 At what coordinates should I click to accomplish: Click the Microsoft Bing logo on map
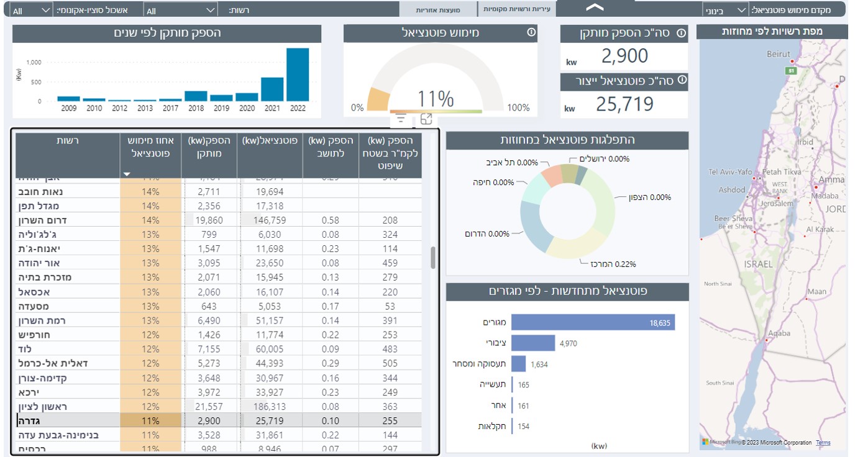pyautogui.click(x=705, y=442)
